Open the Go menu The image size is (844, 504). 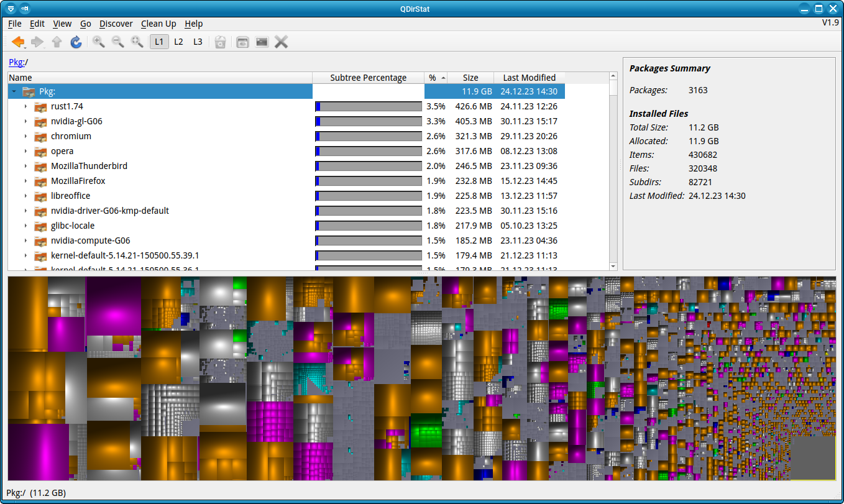[x=86, y=24]
